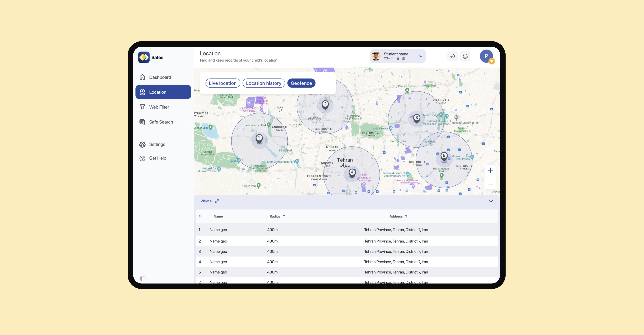644x335 pixels.
Task: Click the Safe Search icon
Action: tap(142, 122)
